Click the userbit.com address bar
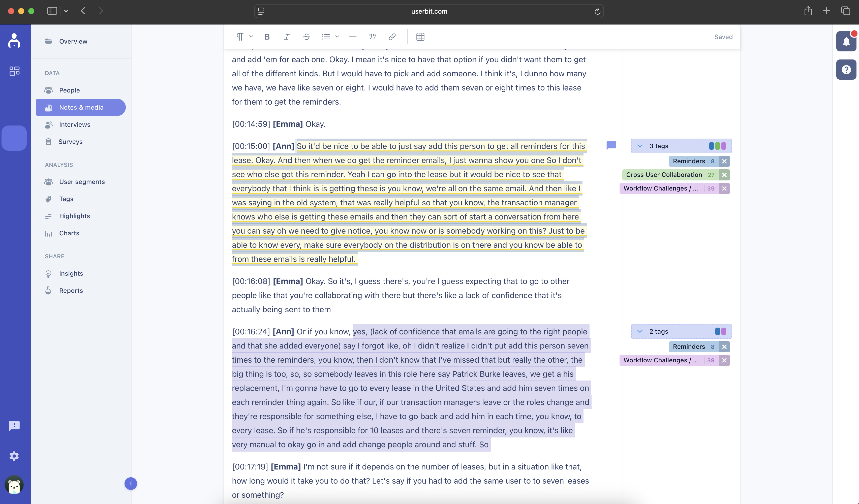This screenshot has height=504, width=859. (x=429, y=11)
